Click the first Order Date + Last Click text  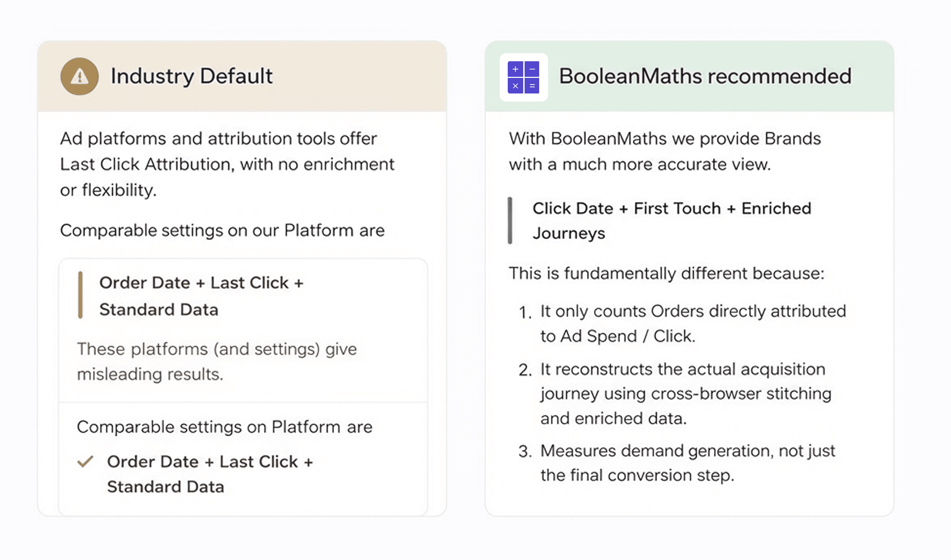201,295
